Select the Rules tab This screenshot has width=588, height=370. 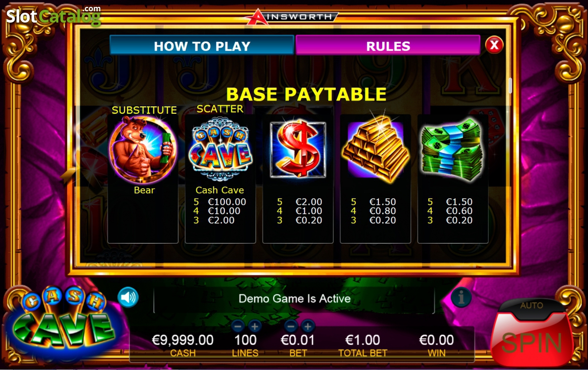click(388, 45)
